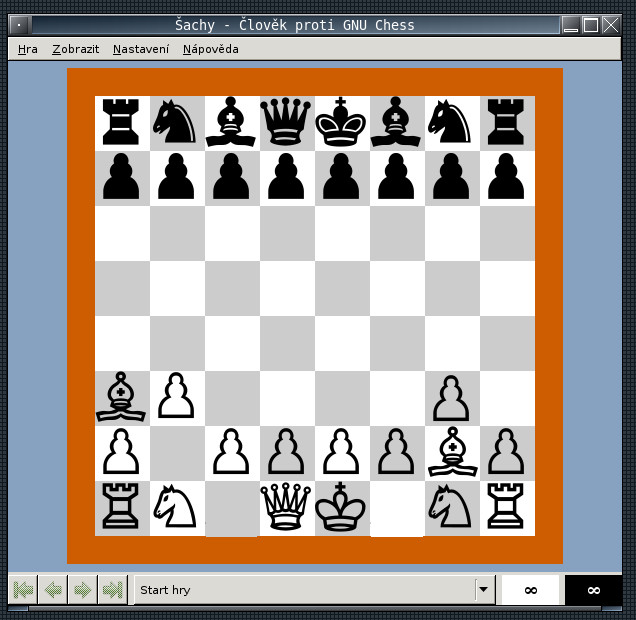The width and height of the screenshot is (636, 620).
Task: Select the white rook on h1
Action: (x=505, y=506)
